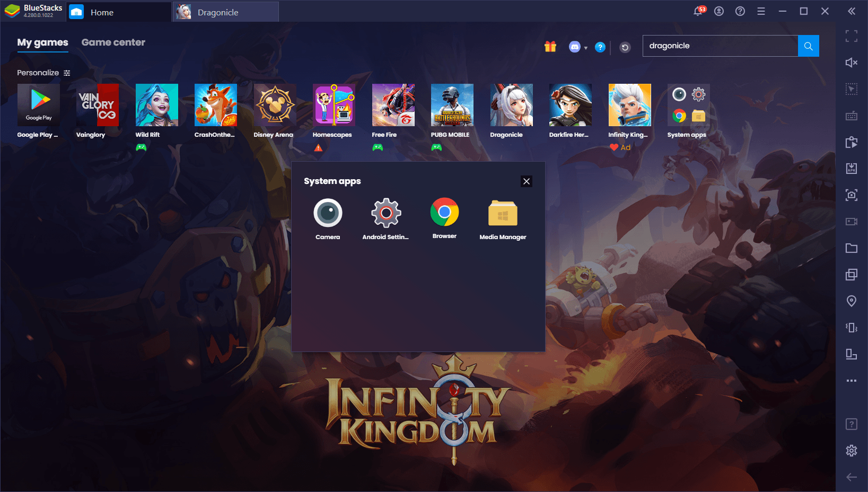Toggle fullscreen mode in sidebar
The width and height of the screenshot is (868, 492).
(852, 36)
